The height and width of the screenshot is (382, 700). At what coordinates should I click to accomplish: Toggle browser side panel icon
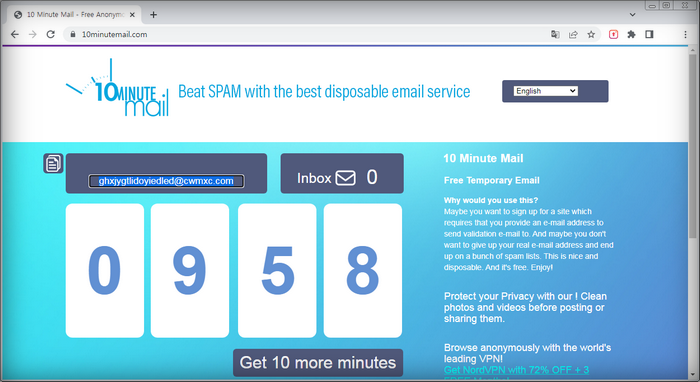[649, 34]
